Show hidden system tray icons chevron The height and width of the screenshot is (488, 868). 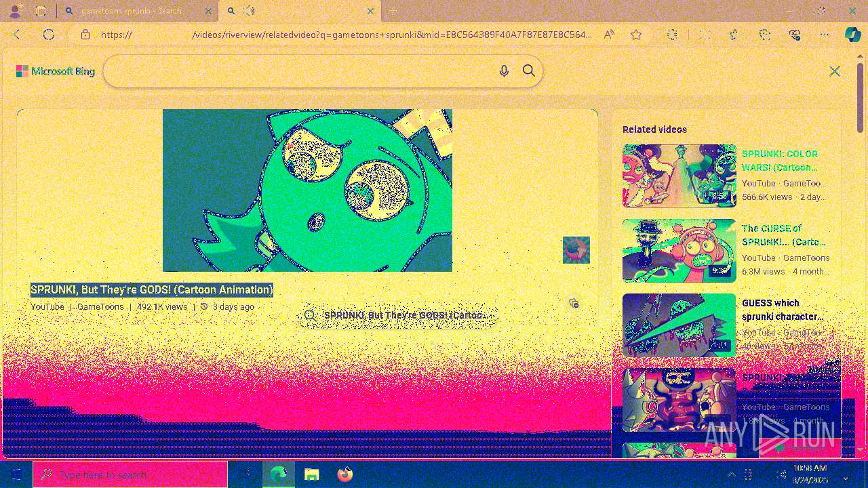pyautogui.click(x=731, y=475)
